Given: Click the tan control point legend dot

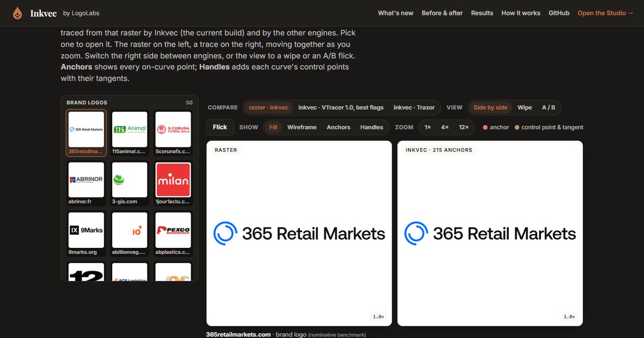Looking at the screenshot, I should point(517,128).
